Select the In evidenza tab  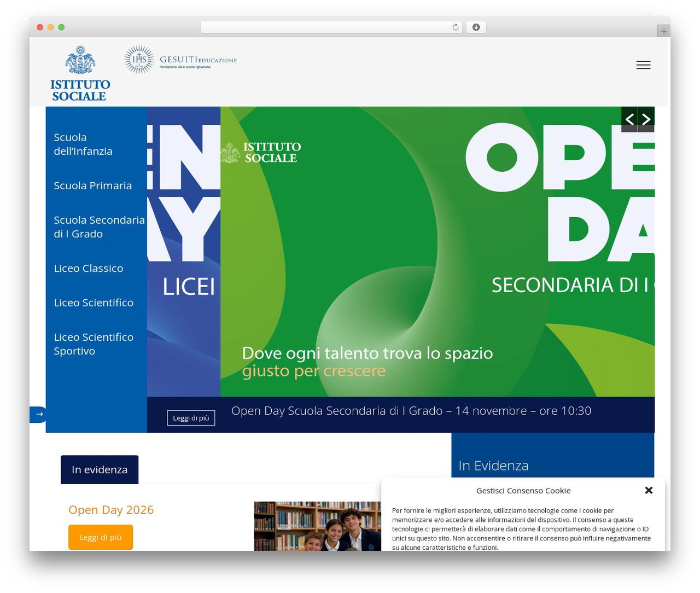click(x=100, y=469)
